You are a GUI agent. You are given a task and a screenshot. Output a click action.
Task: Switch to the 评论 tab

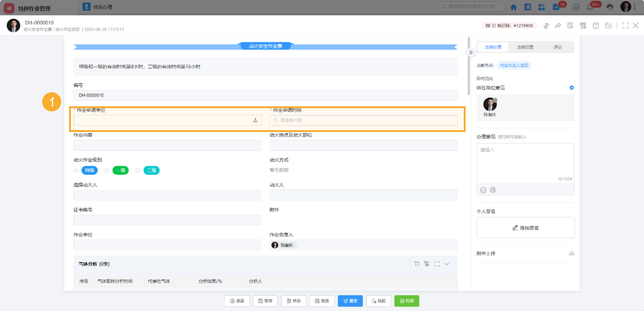point(557,47)
